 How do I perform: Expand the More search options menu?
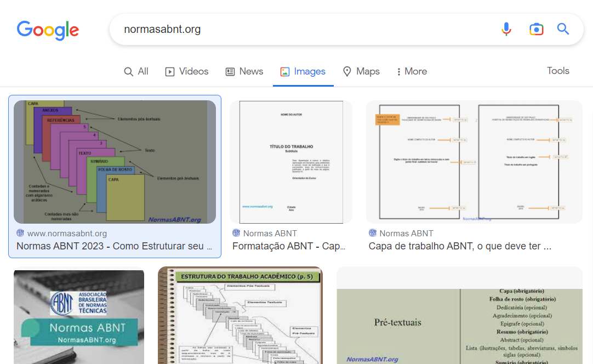click(412, 71)
